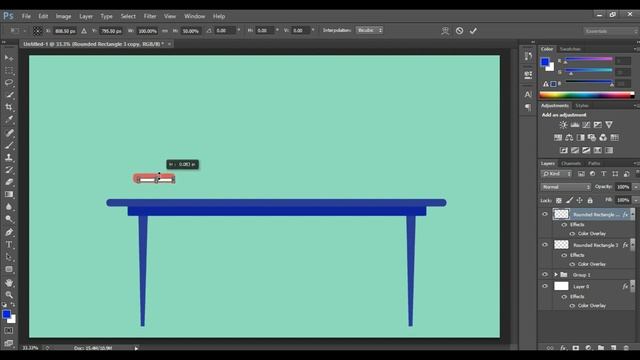
Task: Click the R channel slider in Color panel
Action: (x=588, y=60)
